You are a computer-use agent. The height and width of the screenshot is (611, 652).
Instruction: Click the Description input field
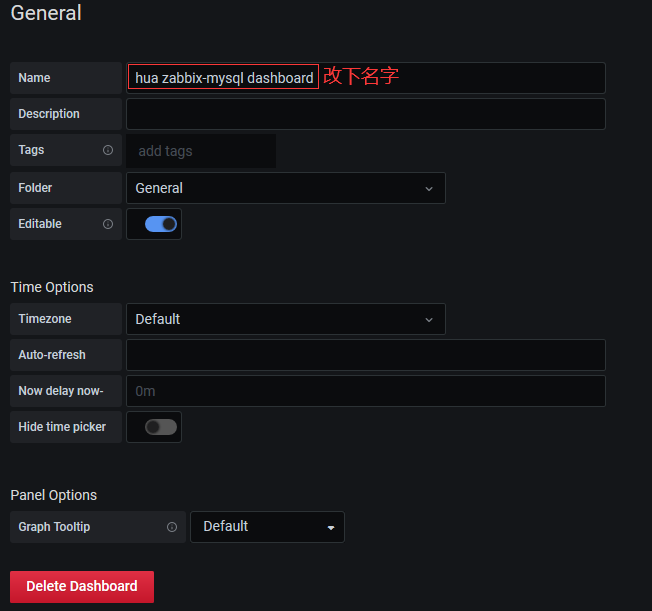coord(366,114)
